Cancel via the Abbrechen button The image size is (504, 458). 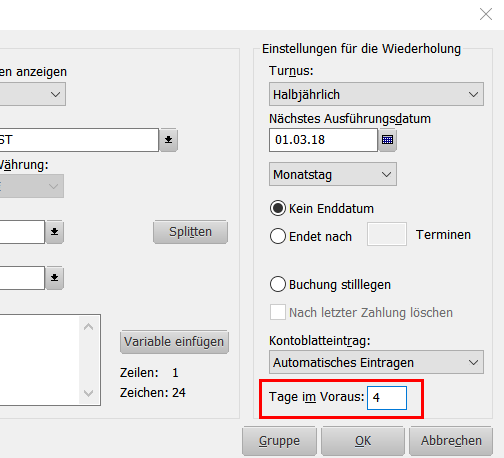[x=451, y=441]
